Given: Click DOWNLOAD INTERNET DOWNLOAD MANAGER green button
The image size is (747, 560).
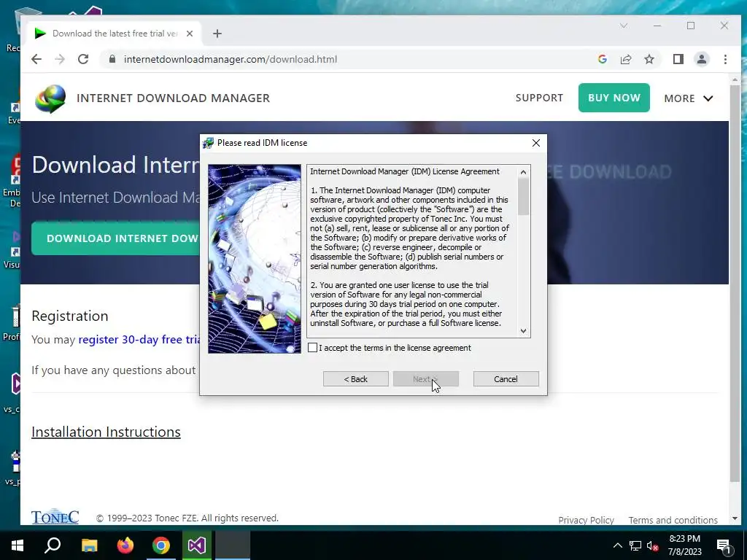Looking at the screenshot, I should point(116,238).
